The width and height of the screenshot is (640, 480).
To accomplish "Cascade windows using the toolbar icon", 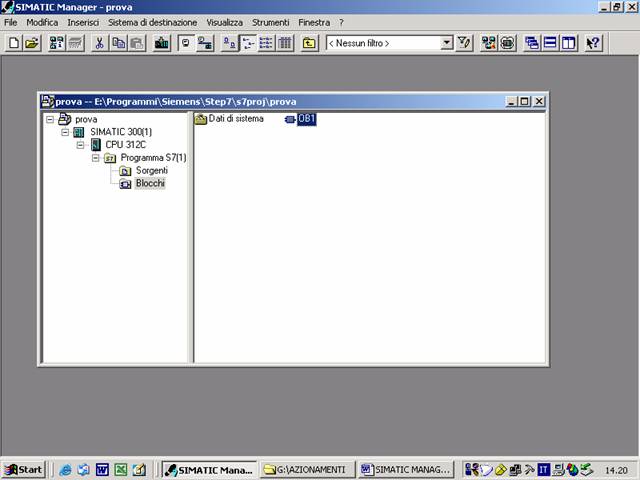I will click(x=532, y=43).
